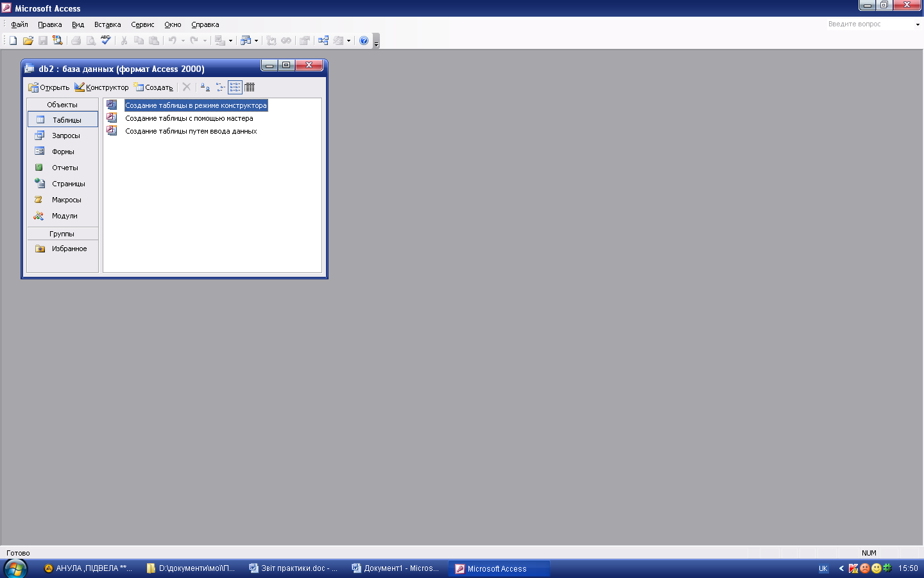Viewport: 924px width, 578px height.
Task: Open the Окно menu
Action: (x=173, y=24)
